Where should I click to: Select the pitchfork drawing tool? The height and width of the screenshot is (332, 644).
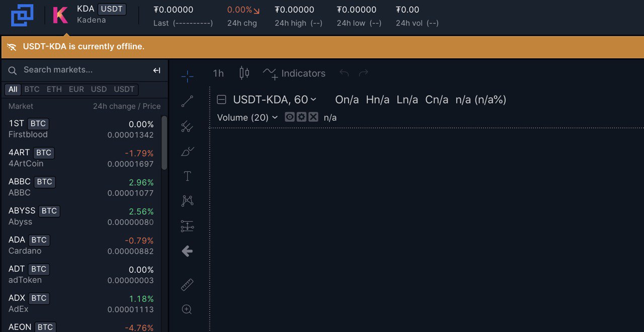point(187,127)
